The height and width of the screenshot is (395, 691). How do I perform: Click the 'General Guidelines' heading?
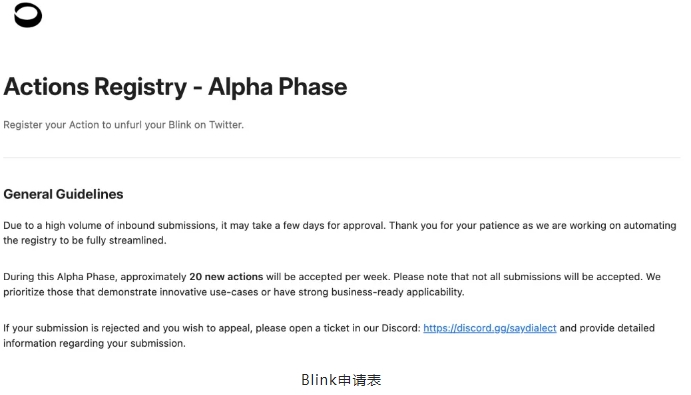pos(63,194)
